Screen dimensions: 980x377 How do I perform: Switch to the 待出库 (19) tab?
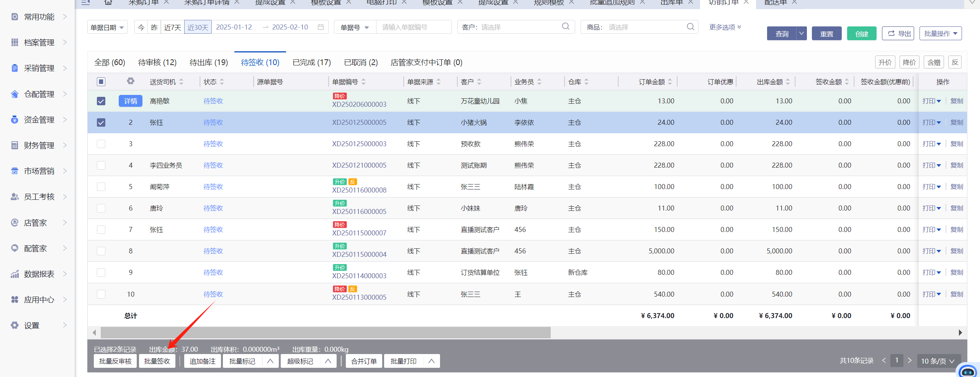[x=208, y=62]
